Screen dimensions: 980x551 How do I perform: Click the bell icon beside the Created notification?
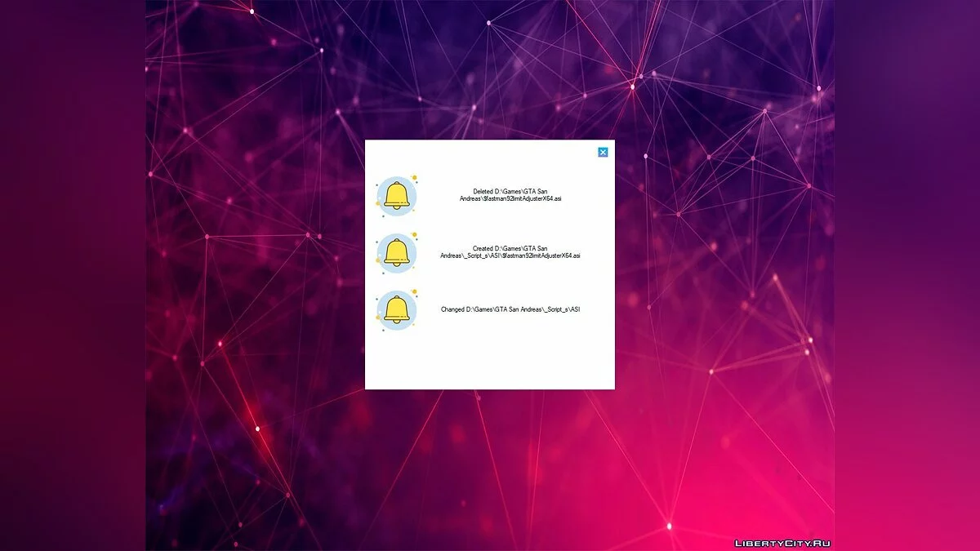click(x=397, y=252)
